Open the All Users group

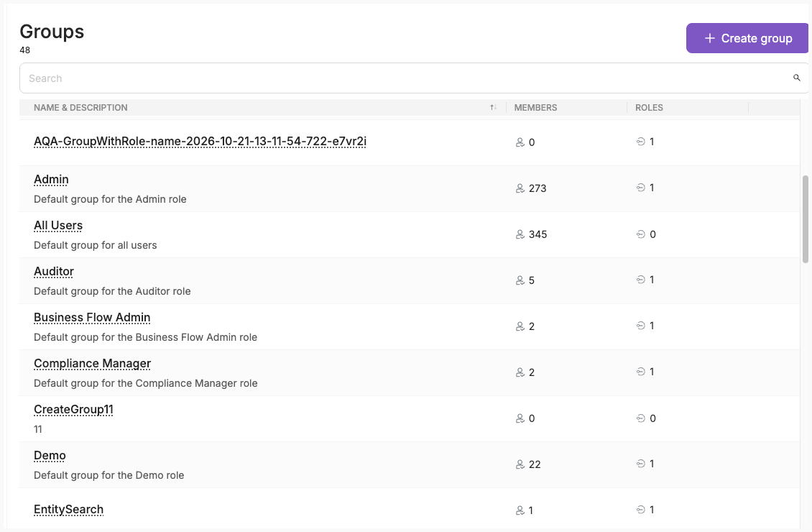click(x=58, y=226)
